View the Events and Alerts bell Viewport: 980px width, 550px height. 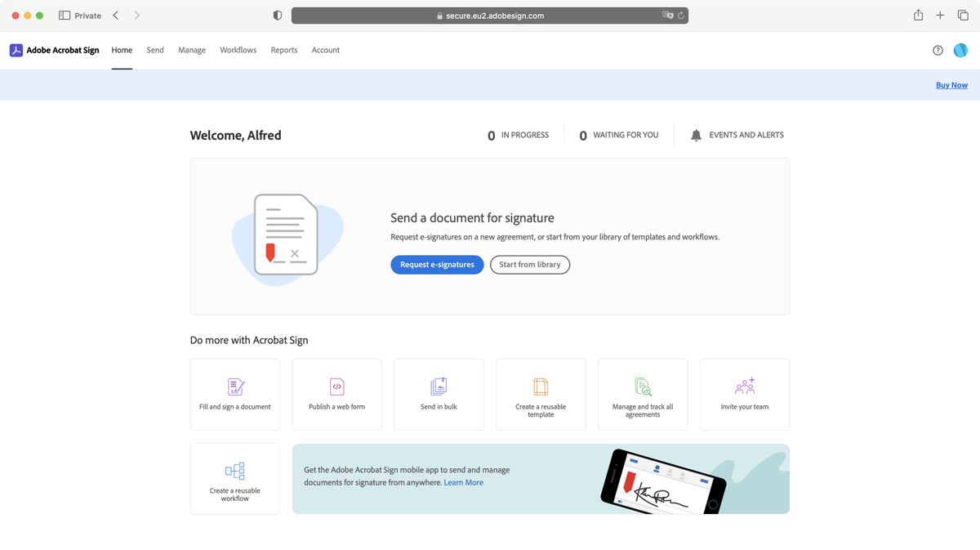click(x=696, y=135)
